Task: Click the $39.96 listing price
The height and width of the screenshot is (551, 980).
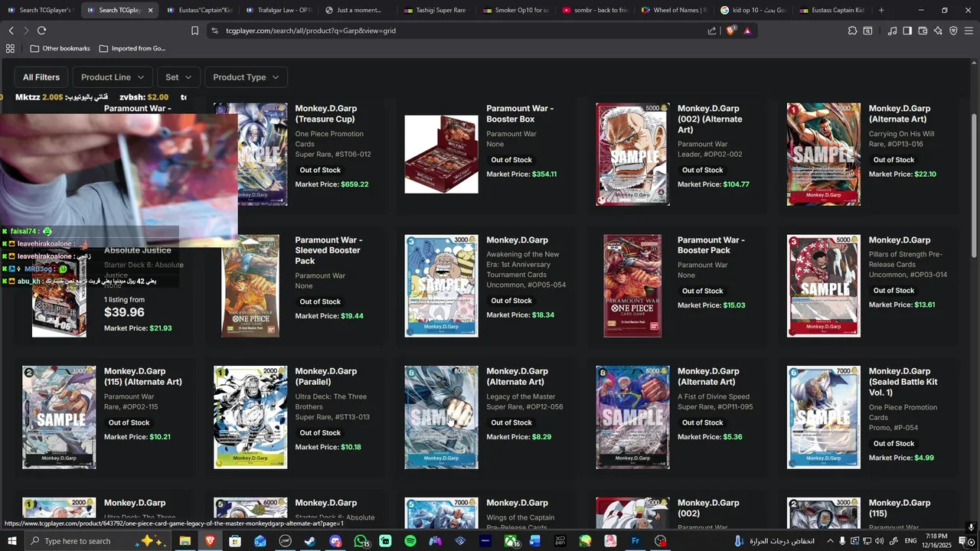Action: pyautogui.click(x=124, y=312)
